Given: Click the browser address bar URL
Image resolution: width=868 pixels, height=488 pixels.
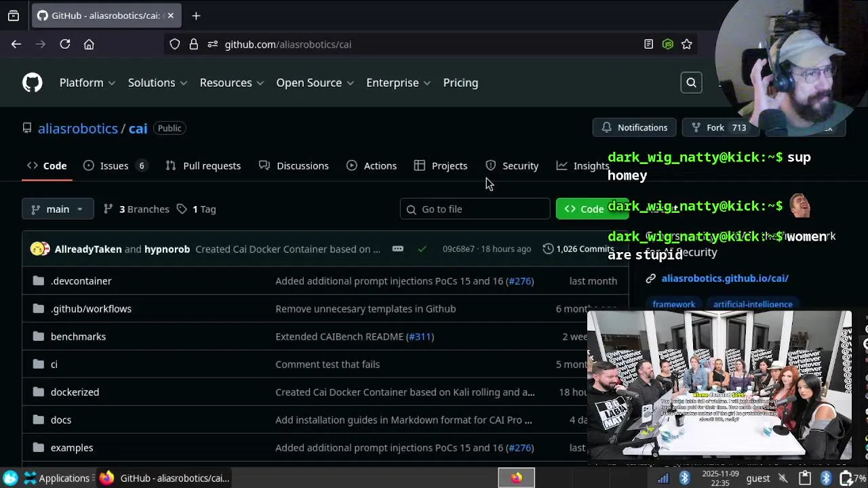Looking at the screenshot, I should (288, 44).
